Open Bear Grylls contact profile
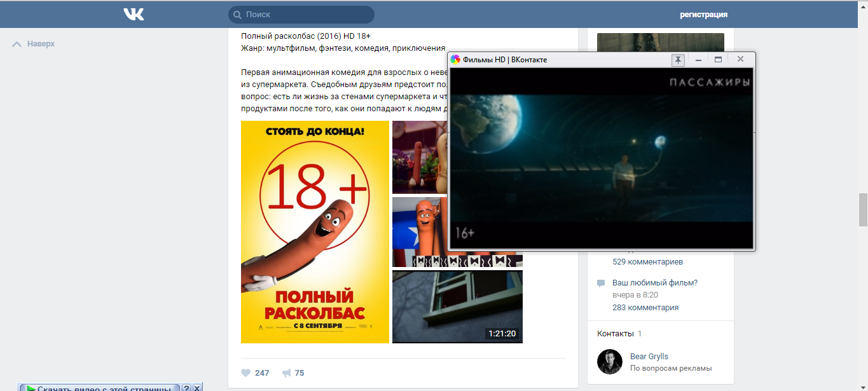The image size is (868, 391). coord(649,357)
